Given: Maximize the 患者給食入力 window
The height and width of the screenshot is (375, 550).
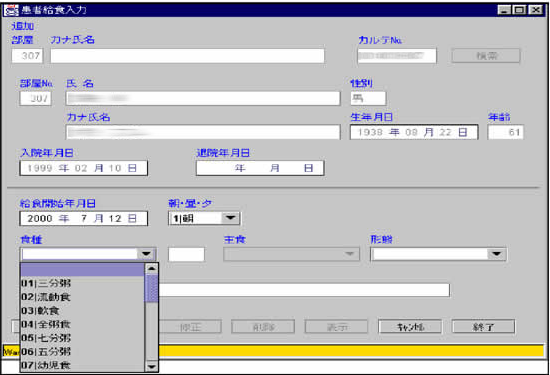Looking at the screenshot, I should [519, 10].
